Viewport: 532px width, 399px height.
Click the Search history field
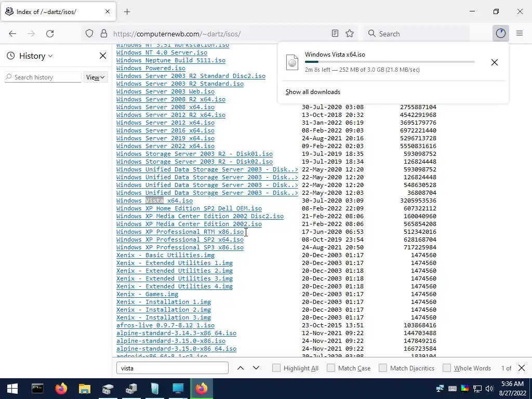coord(43,77)
